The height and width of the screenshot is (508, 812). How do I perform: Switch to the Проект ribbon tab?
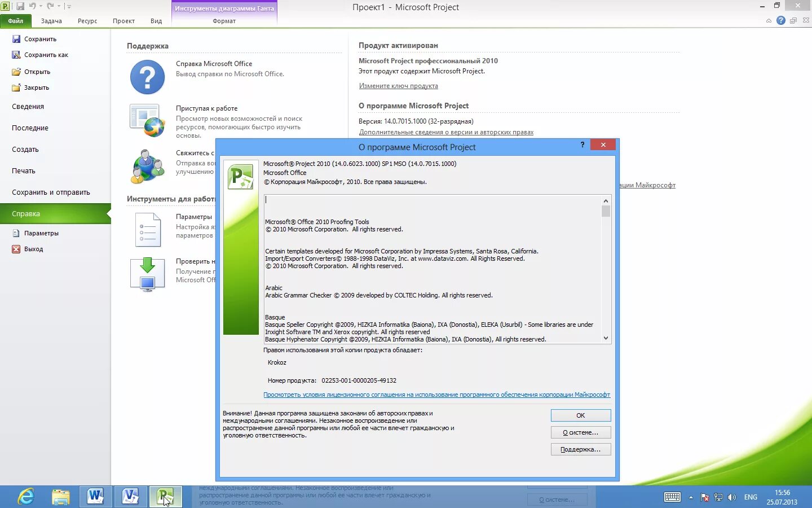[123, 21]
